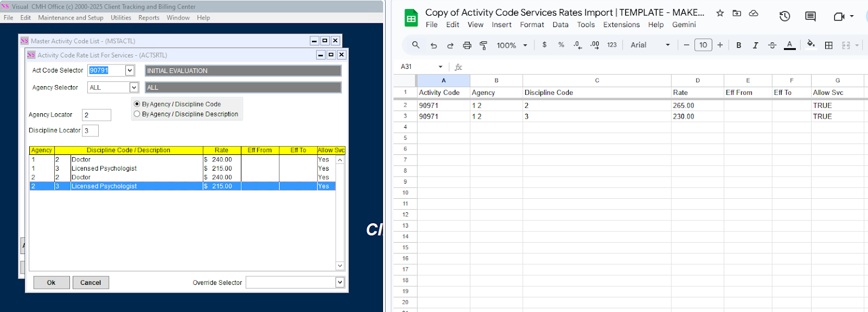The image size is (868, 312).
Task: Undo the last sheet action
Action: coord(433,45)
